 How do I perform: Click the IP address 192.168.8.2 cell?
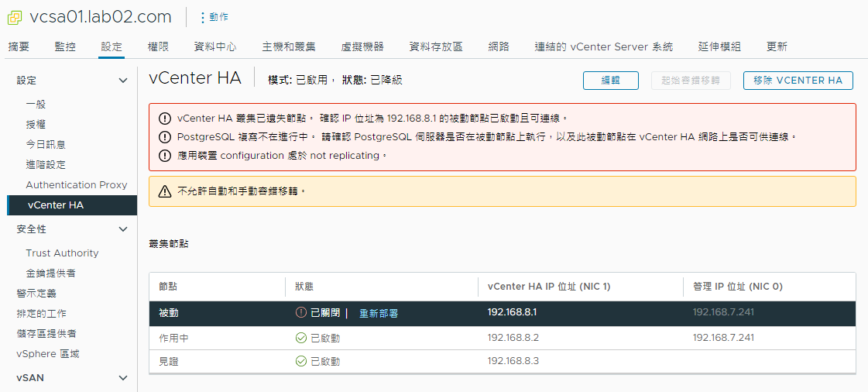513,337
